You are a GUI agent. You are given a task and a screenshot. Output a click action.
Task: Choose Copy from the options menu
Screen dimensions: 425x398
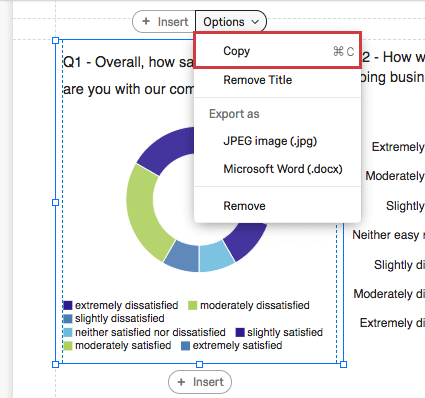pos(278,51)
